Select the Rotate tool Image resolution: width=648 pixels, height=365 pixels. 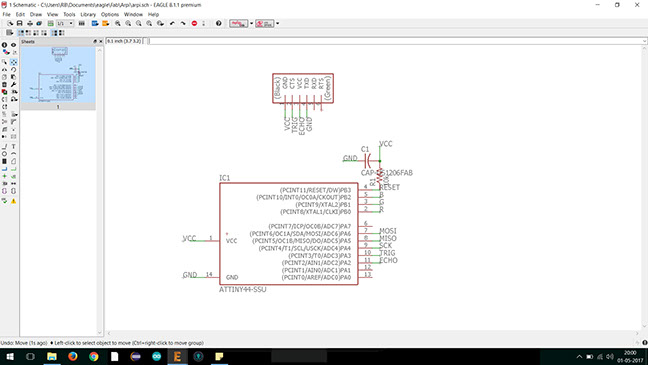[14, 69]
